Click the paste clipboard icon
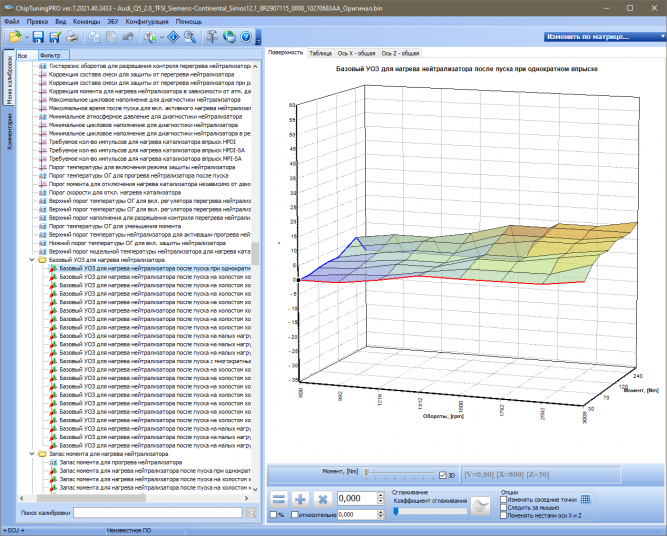This screenshot has width=667, height=536. [x=111, y=37]
